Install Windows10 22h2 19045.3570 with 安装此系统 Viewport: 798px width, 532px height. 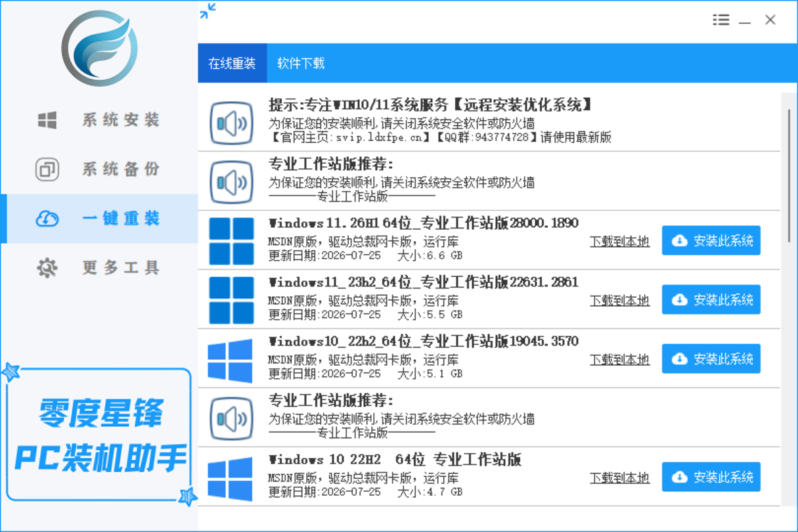711,359
